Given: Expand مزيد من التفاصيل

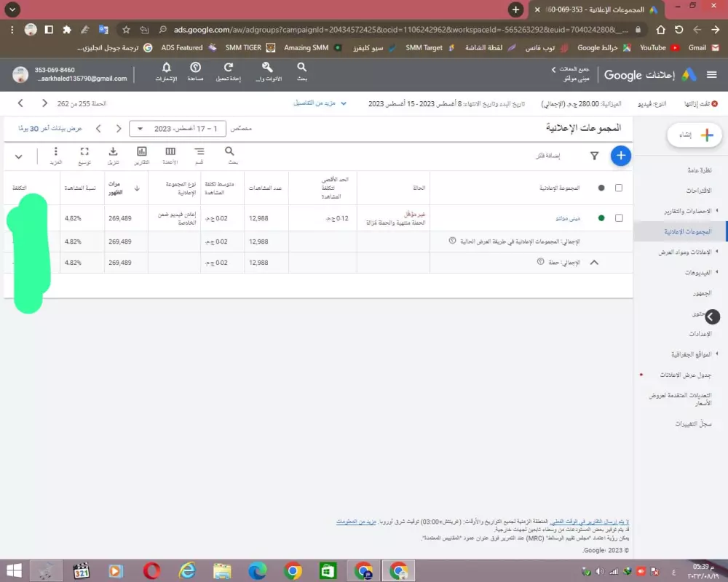Looking at the screenshot, I should [320, 103].
